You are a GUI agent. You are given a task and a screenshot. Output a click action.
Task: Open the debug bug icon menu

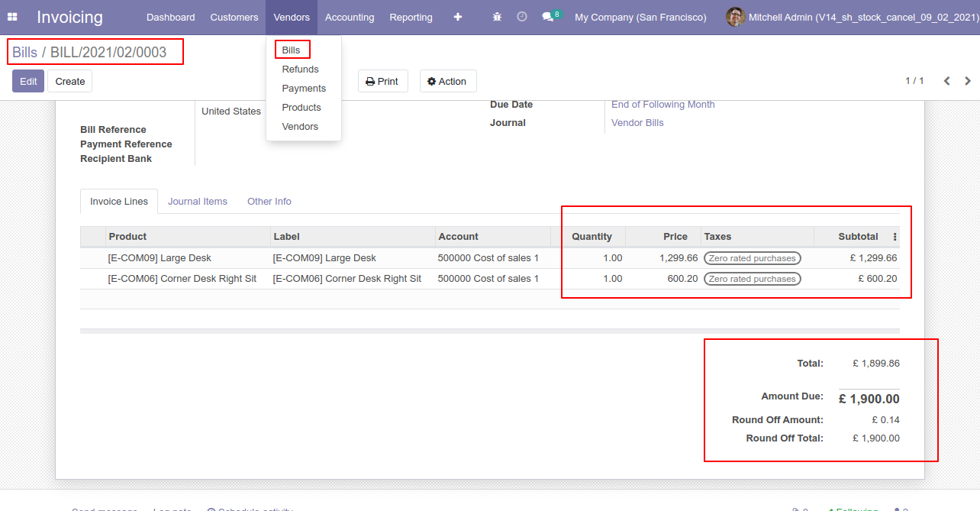pyautogui.click(x=498, y=17)
